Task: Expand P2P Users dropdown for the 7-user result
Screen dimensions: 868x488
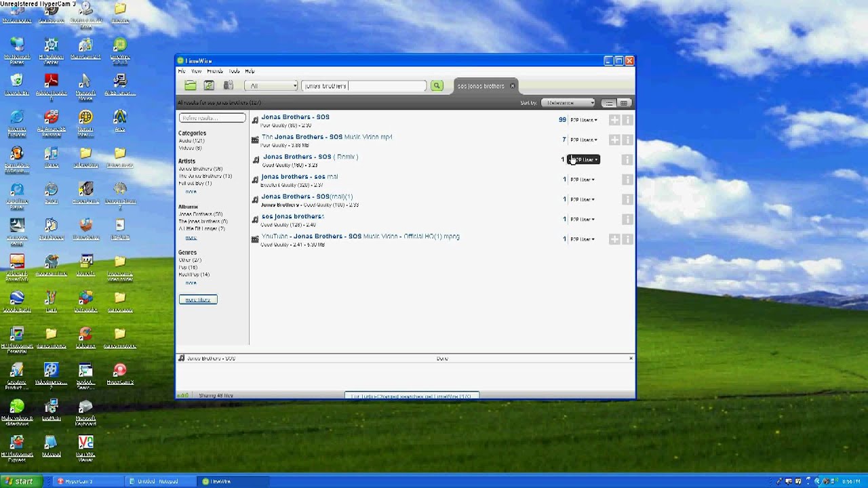Action: tap(583, 140)
